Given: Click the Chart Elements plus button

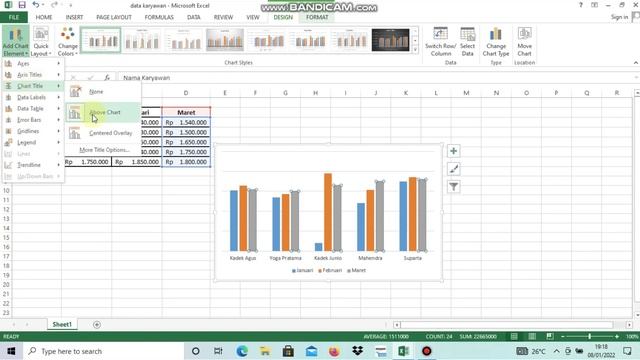Looking at the screenshot, I should 453,151.
